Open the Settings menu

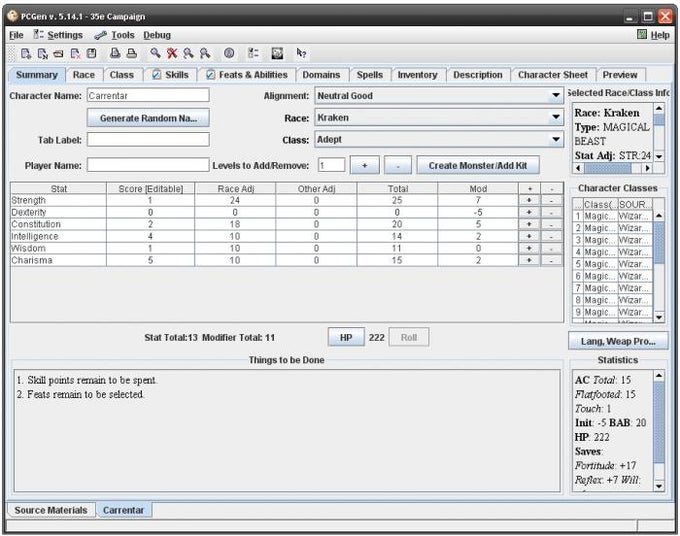(x=64, y=35)
